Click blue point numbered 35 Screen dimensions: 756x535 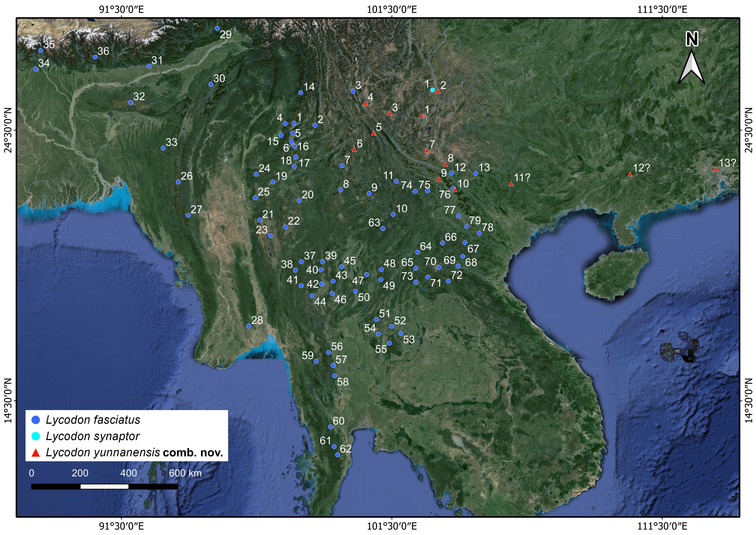(41, 51)
